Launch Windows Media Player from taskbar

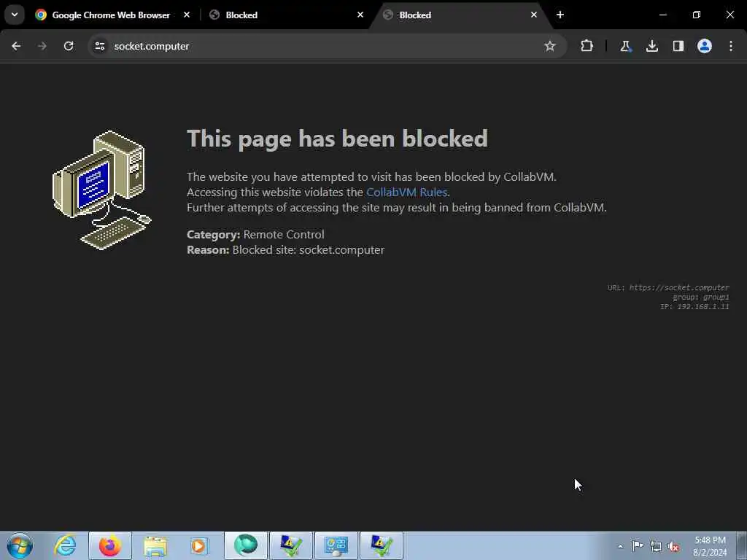click(200, 545)
